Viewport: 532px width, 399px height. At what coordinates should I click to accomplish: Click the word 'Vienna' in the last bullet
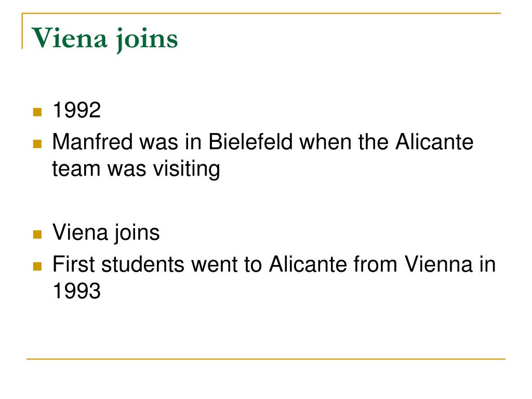438,264
